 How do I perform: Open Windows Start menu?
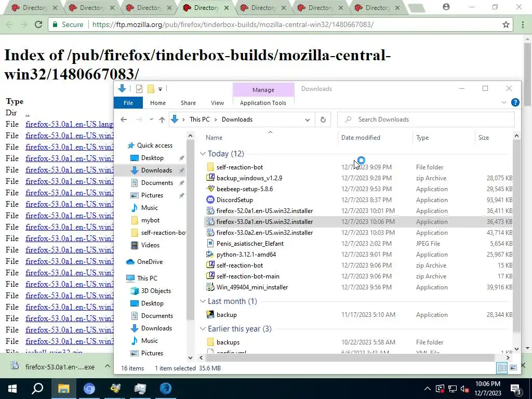click(12, 389)
